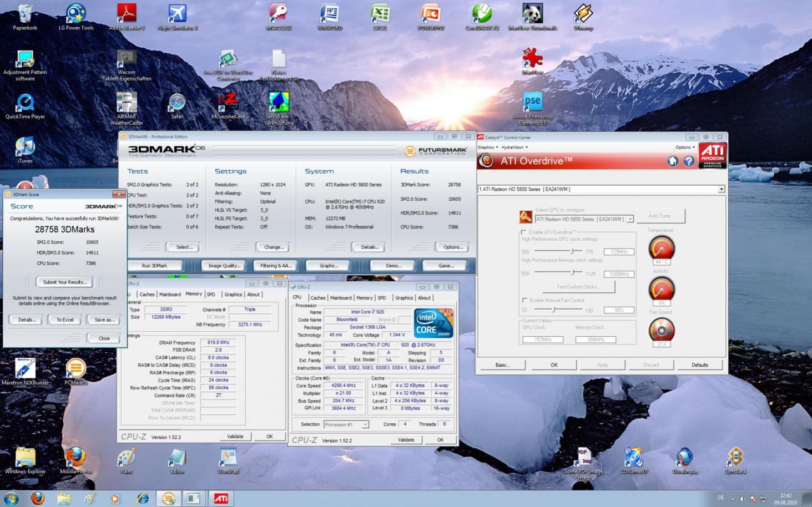The image size is (812, 507).
Task: Click the 1000MHz memory clock field
Action: pos(619,274)
